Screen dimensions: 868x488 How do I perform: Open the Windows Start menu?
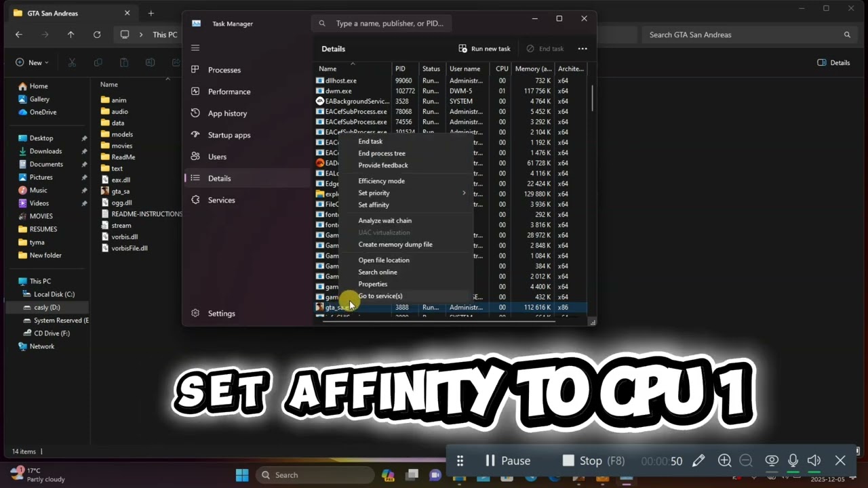pyautogui.click(x=242, y=475)
